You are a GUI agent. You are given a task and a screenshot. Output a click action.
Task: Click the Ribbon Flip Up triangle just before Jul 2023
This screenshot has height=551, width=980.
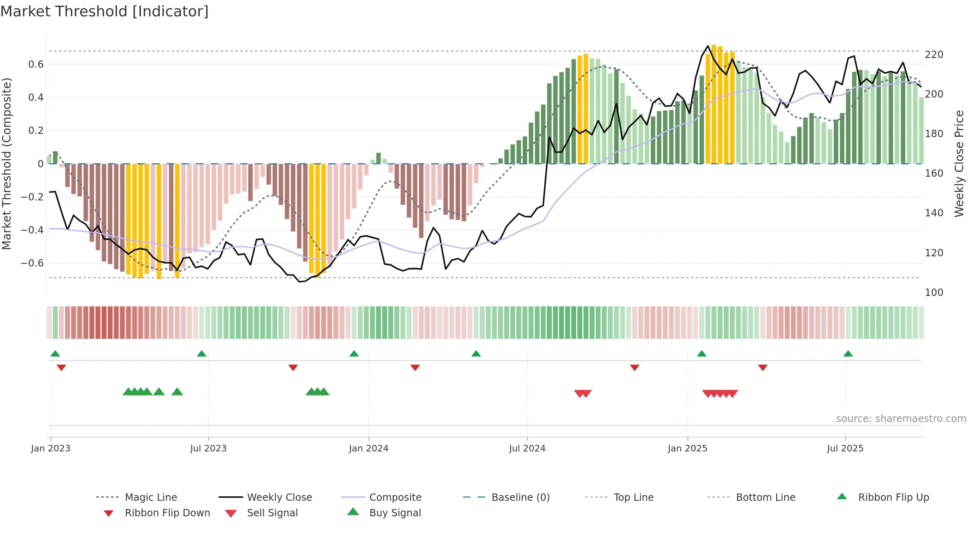point(202,353)
